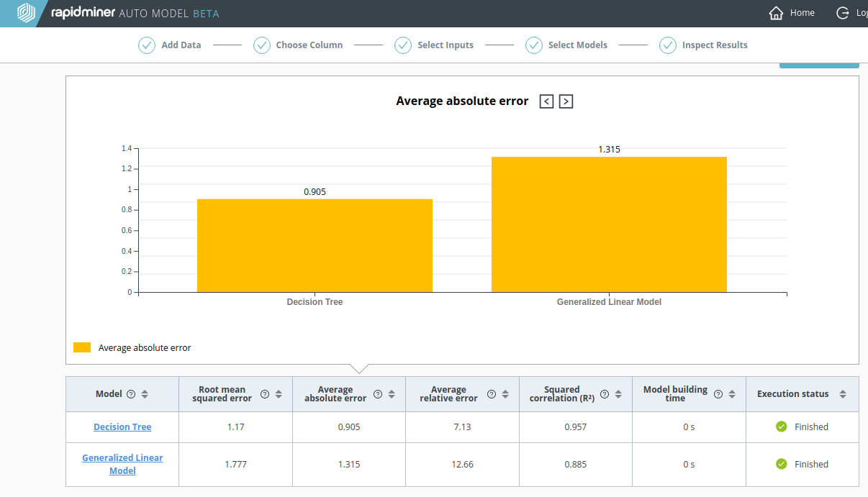
Task: Open the Generalized Linear Model link
Action: click(x=122, y=464)
